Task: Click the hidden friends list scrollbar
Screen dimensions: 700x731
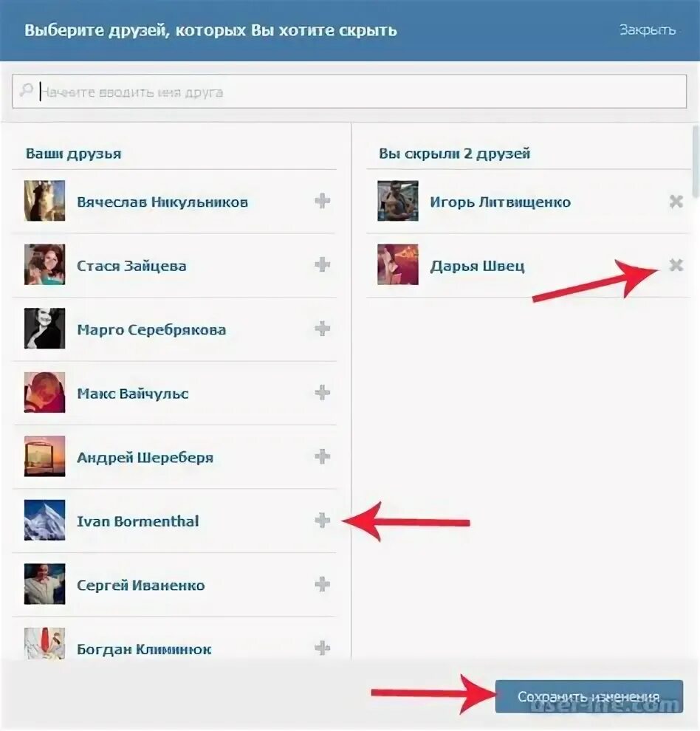Action: 696,161
